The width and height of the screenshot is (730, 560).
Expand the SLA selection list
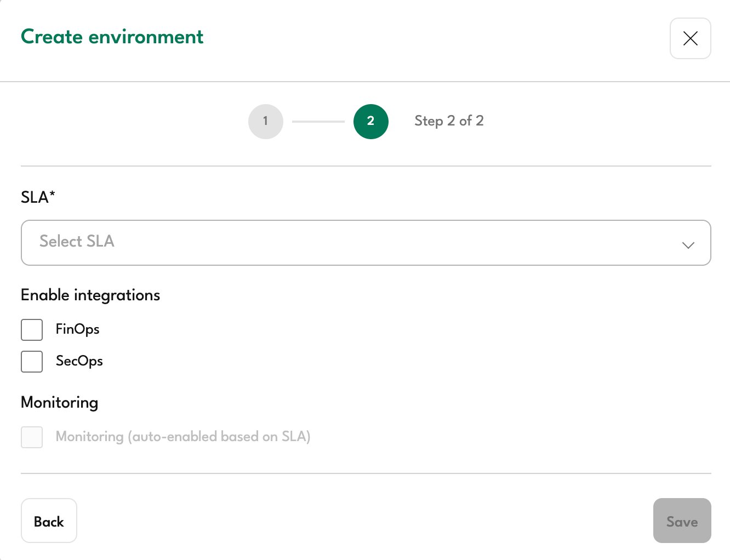click(366, 243)
